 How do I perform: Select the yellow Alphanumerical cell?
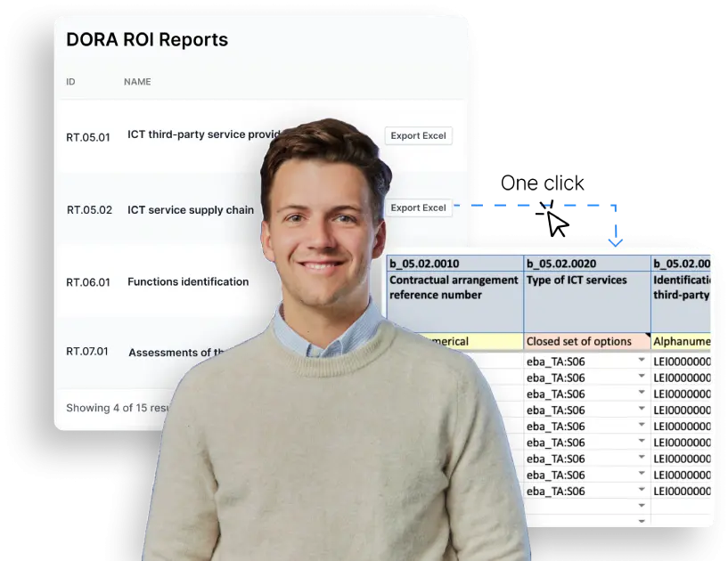click(682, 341)
